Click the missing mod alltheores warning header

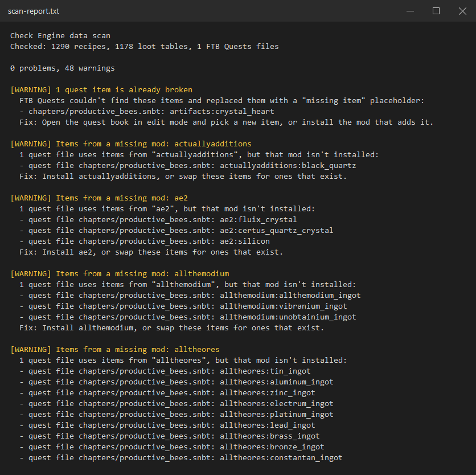point(115,350)
